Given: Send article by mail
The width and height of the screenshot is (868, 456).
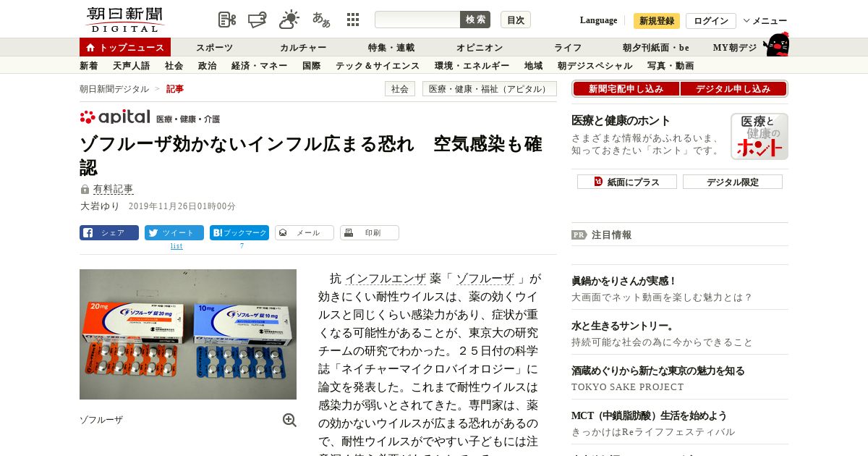Looking at the screenshot, I should pyautogui.click(x=305, y=233).
